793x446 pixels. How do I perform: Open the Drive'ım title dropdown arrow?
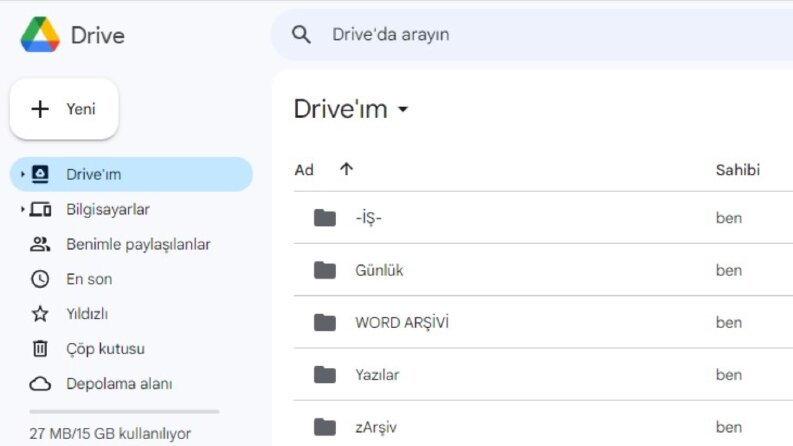pos(403,109)
